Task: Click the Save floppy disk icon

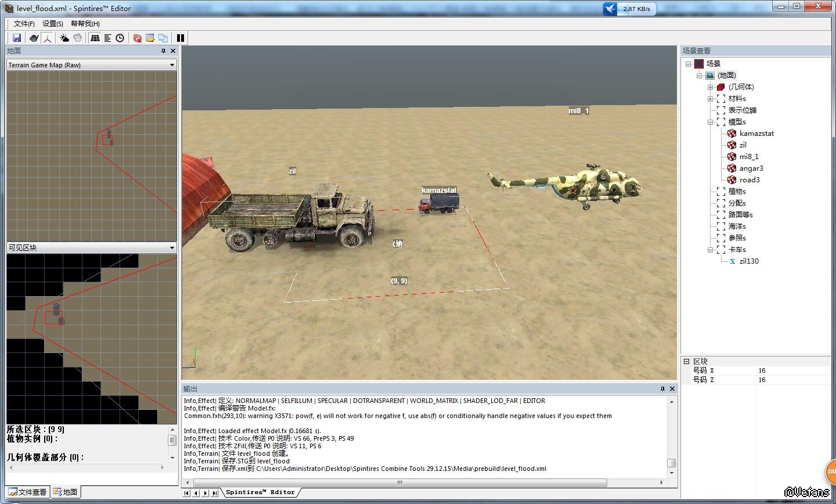Action: pyautogui.click(x=17, y=38)
